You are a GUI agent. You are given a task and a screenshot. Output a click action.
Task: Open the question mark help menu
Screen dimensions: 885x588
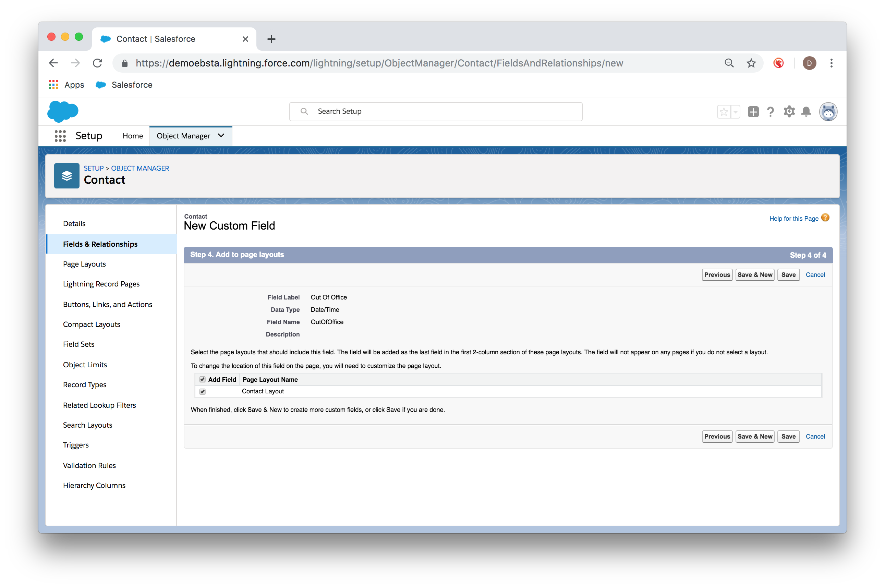tap(770, 111)
